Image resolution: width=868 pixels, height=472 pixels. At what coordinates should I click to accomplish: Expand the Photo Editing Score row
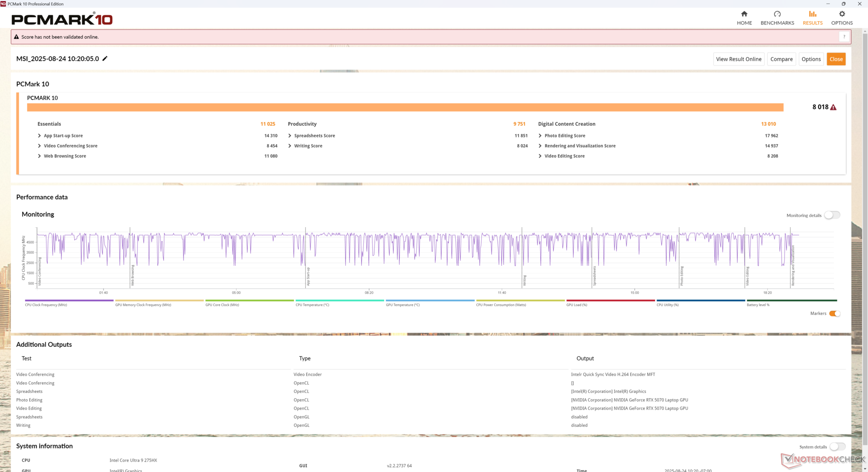[540, 136]
